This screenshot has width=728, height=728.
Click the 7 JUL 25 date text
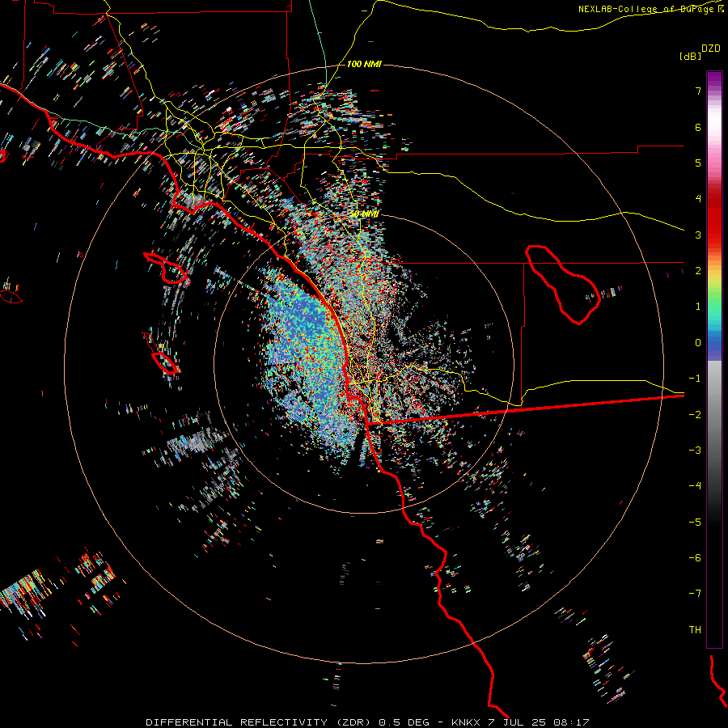pyautogui.click(x=518, y=722)
